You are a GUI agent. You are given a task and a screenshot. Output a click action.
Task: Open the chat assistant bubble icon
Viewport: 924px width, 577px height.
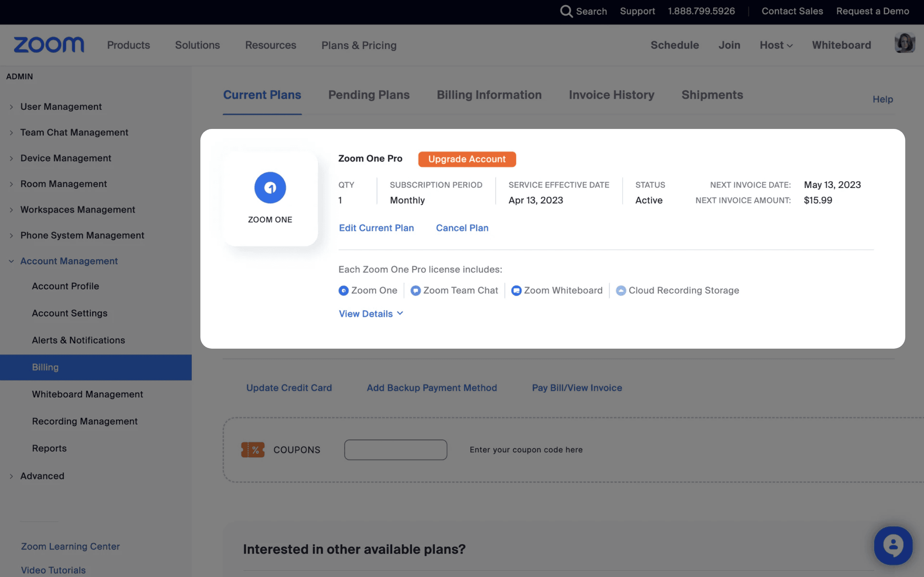coord(893,545)
